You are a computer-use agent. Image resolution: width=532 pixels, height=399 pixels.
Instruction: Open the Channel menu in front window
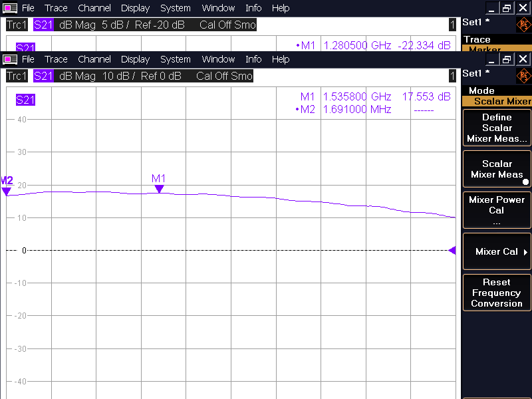click(94, 59)
